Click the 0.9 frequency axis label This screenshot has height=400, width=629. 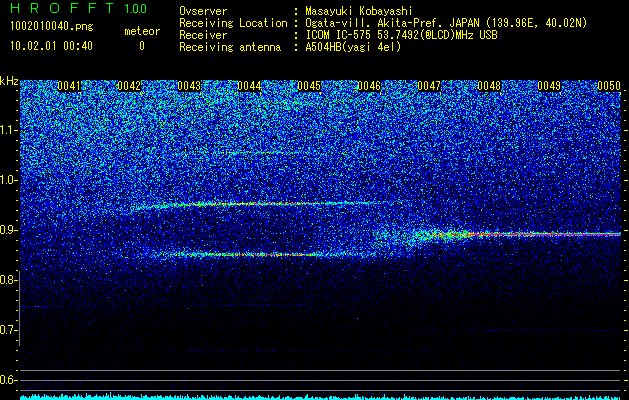tap(8, 230)
